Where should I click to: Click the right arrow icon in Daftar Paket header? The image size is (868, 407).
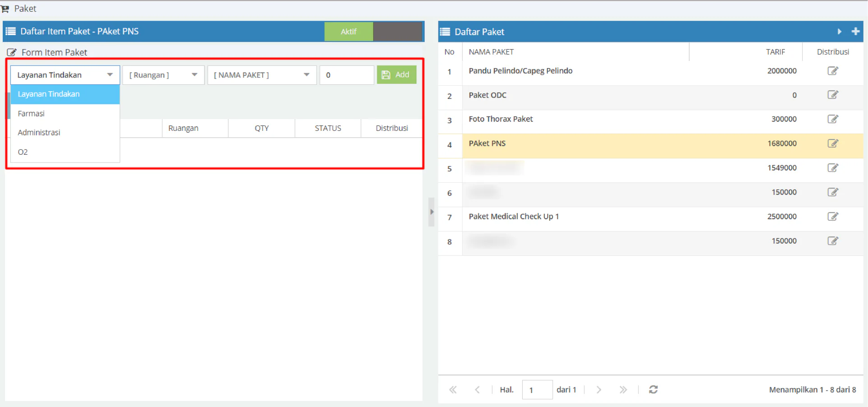tap(839, 32)
